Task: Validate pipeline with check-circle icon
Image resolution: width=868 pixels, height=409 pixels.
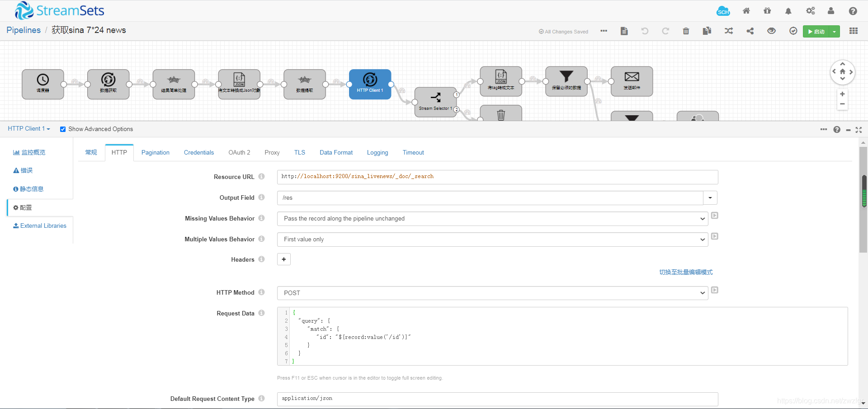Action: coord(793,31)
